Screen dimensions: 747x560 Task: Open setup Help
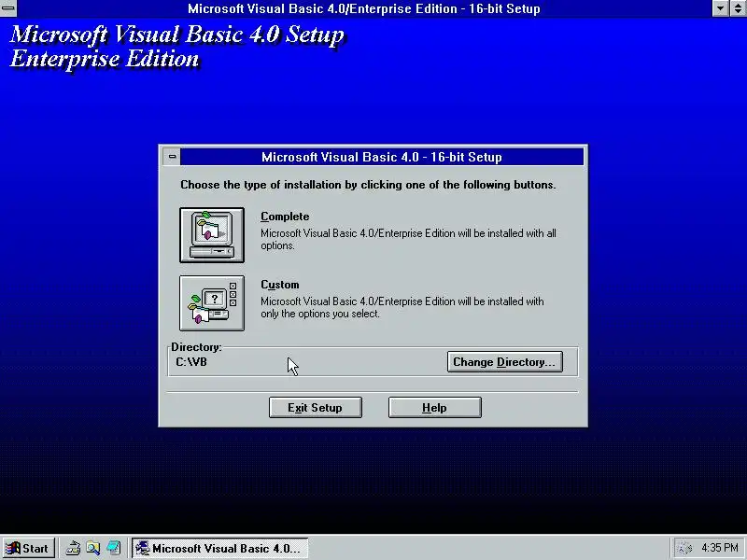pyautogui.click(x=434, y=408)
